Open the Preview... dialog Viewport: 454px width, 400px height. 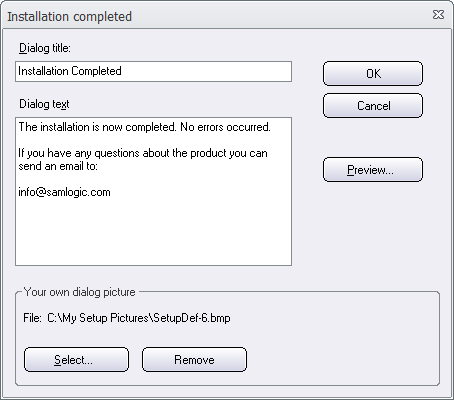coord(373,170)
